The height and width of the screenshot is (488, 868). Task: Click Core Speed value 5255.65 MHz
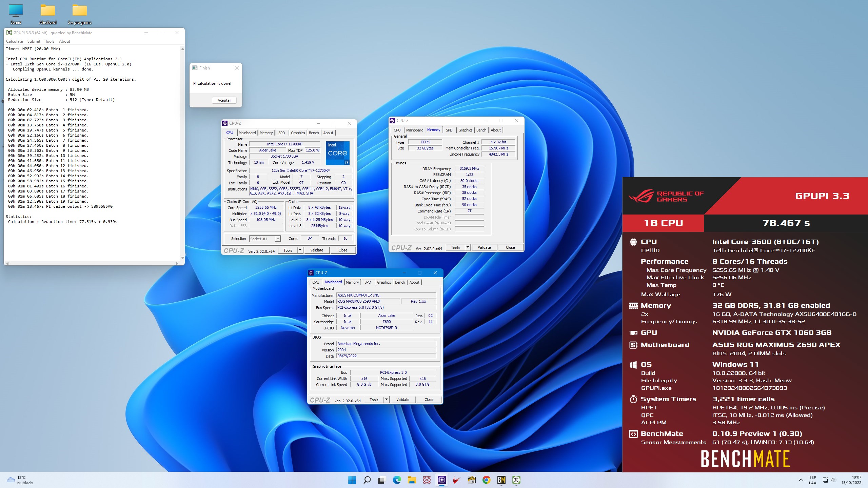click(266, 208)
